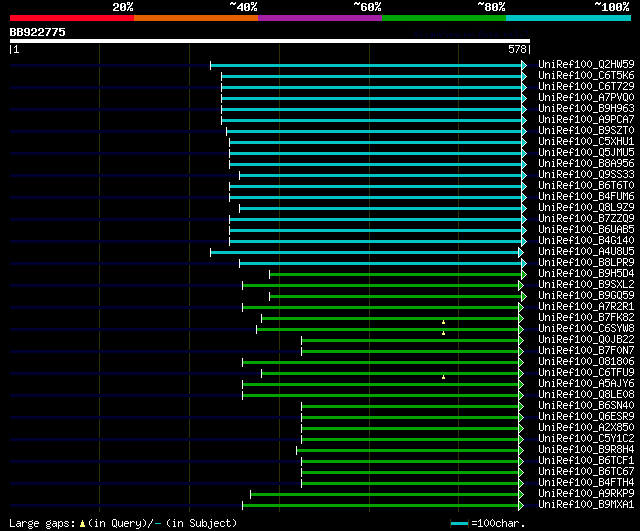Click the UniRef100_A9RKP9 label
Viewport: 640px width, 531px height.
586,494
